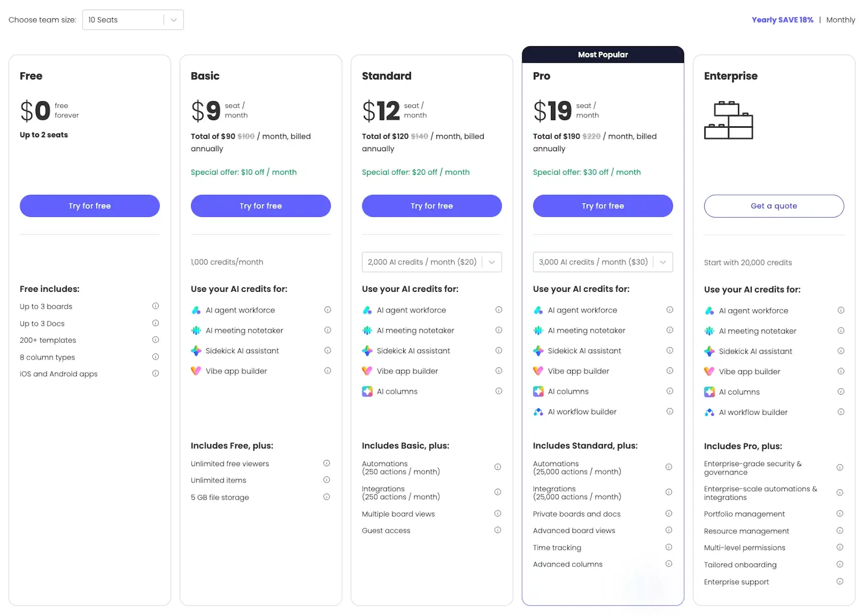Open the team size dropdown showing 10 Seats
This screenshot has height=616, width=864.
point(133,20)
